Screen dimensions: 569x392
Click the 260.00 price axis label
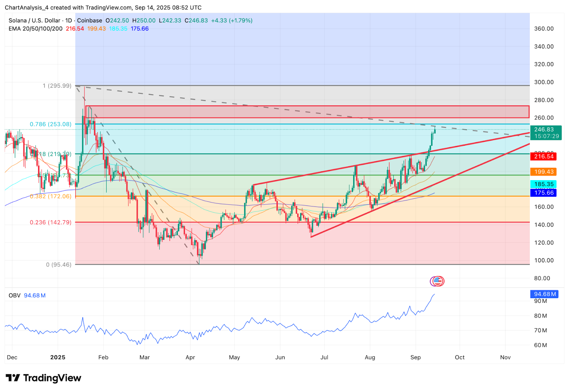544,118
